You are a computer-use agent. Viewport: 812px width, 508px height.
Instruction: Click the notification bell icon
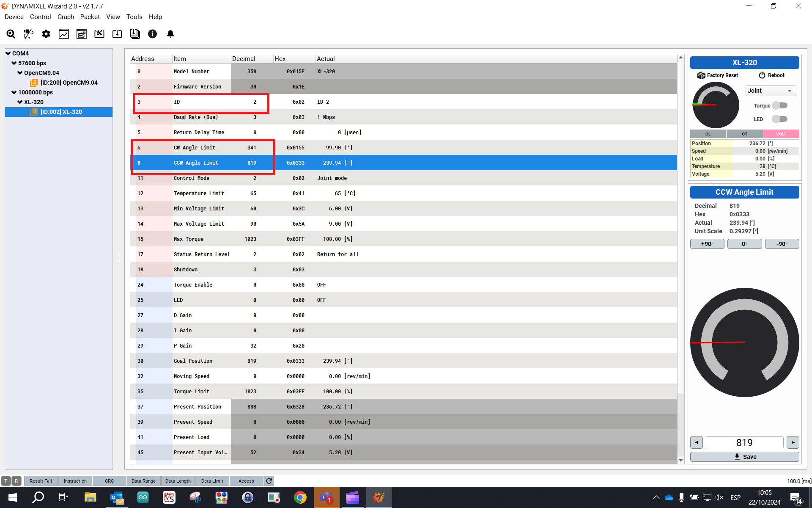coord(170,34)
